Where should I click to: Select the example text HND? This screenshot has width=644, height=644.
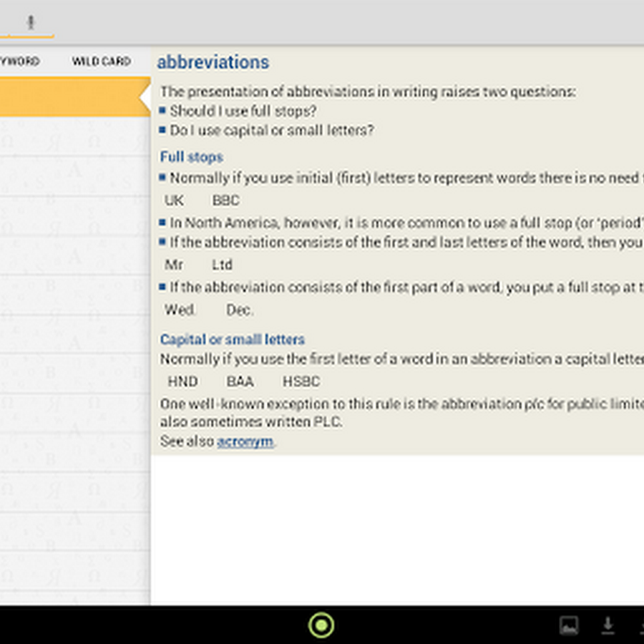point(182,381)
